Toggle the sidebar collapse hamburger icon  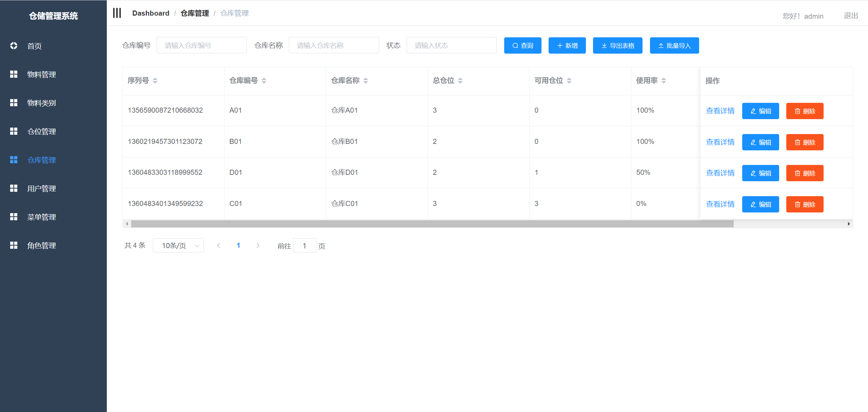[x=117, y=13]
